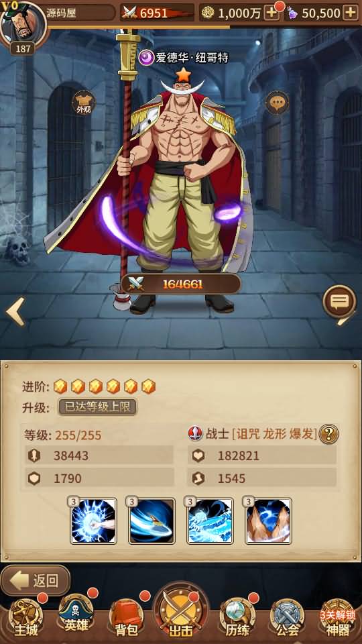Select the first lightning fist skill icon
This screenshot has height=644, width=362.
coord(94,521)
